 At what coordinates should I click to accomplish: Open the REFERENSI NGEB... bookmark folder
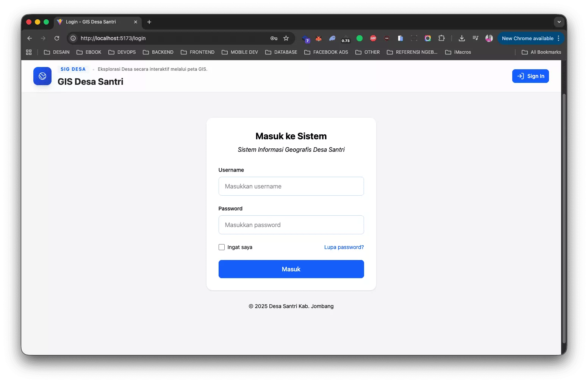click(412, 52)
